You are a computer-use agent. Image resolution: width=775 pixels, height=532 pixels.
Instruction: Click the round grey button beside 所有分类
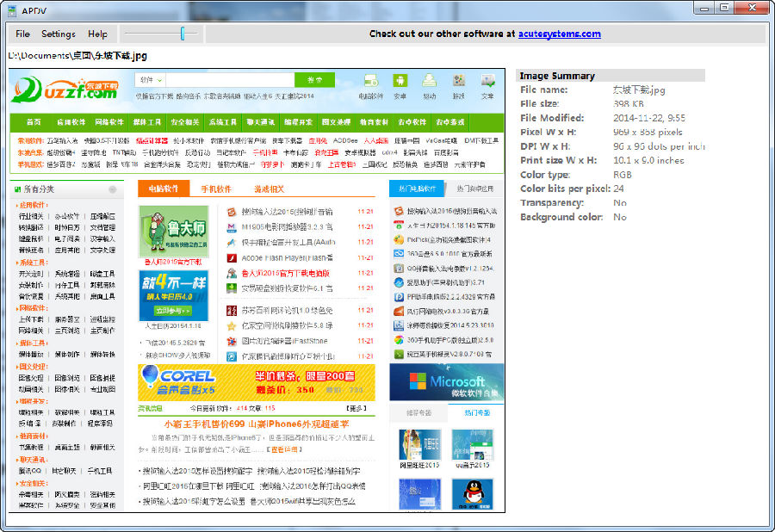click(x=113, y=189)
